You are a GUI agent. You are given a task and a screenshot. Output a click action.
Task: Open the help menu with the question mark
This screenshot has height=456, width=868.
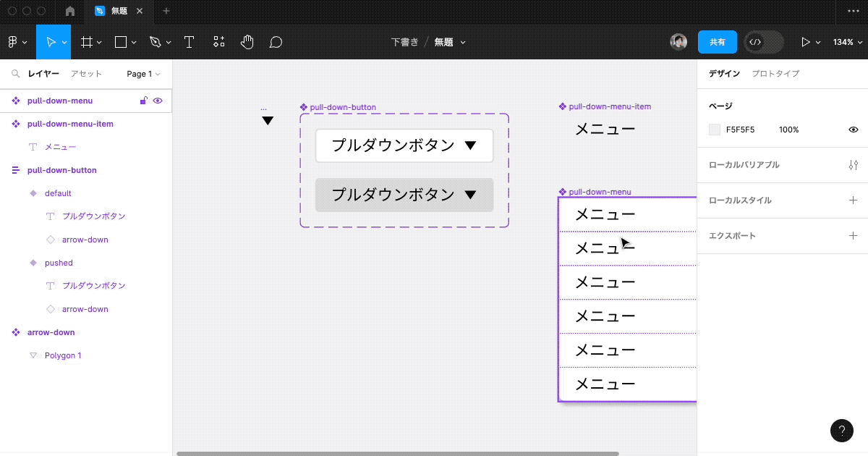[x=841, y=431]
